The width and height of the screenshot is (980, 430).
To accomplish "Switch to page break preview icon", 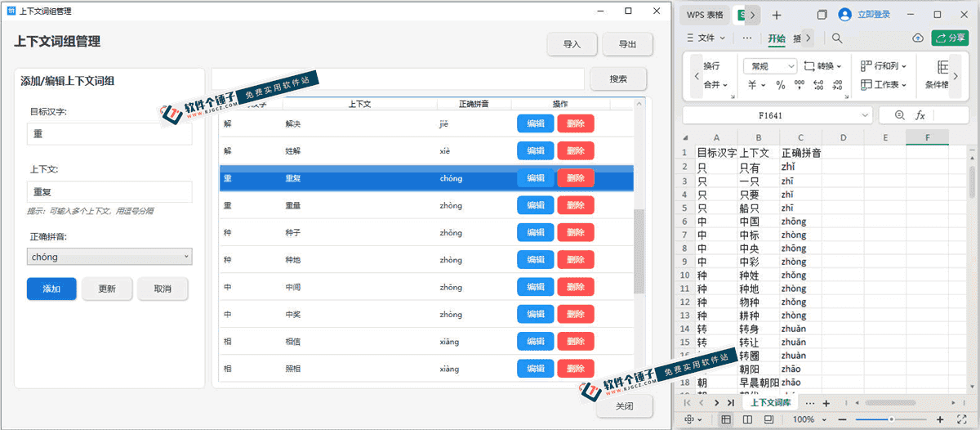I will [747, 419].
